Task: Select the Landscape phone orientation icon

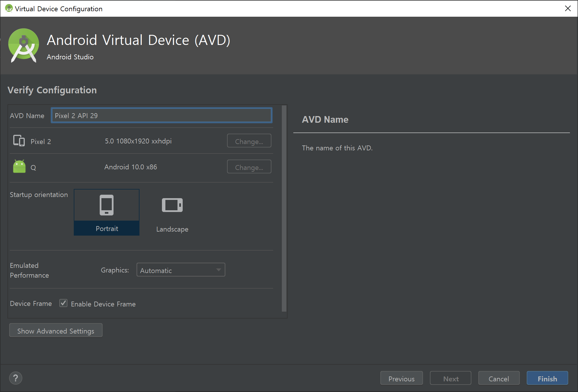Action: tap(172, 205)
